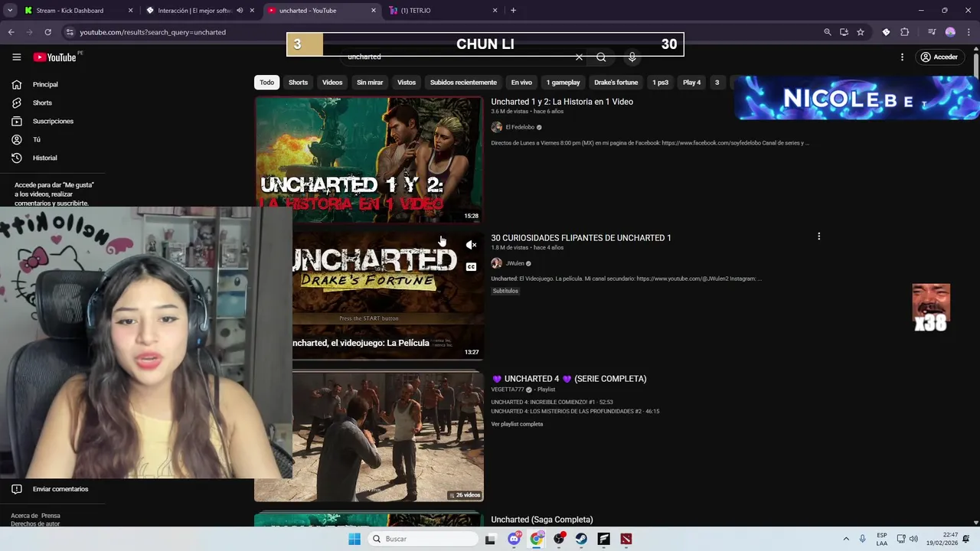Open Uncharted 4 playlist thumbnail
Image resolution: width=980 pixels, height=551 pixels.
(x=369, y=436)
